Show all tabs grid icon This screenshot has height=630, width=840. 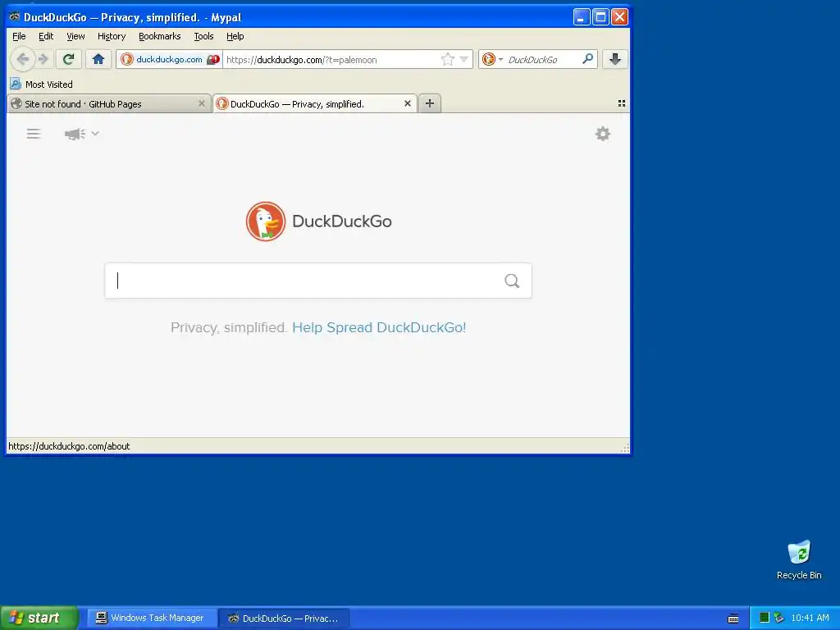pyautogui.click(x=622, y=103)
